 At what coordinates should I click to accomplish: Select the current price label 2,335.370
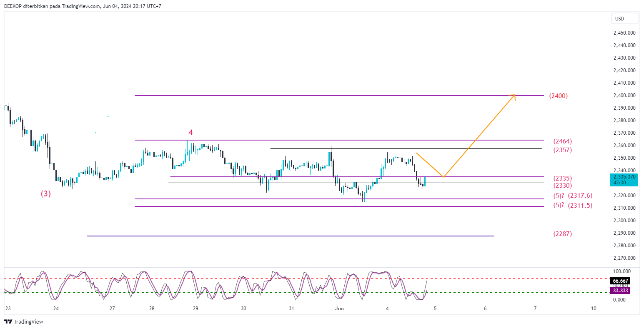624,177
